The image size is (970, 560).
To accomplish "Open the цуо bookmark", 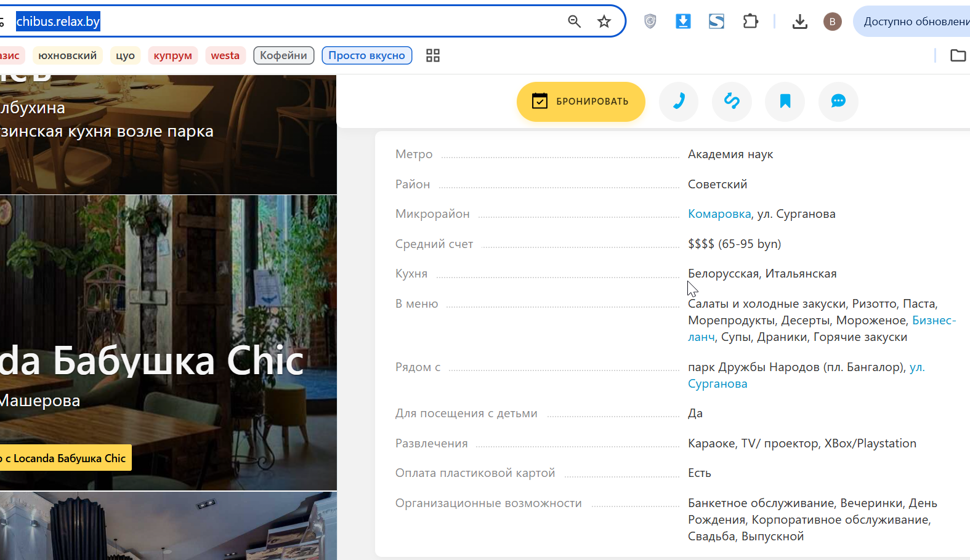I will [125, 55].
